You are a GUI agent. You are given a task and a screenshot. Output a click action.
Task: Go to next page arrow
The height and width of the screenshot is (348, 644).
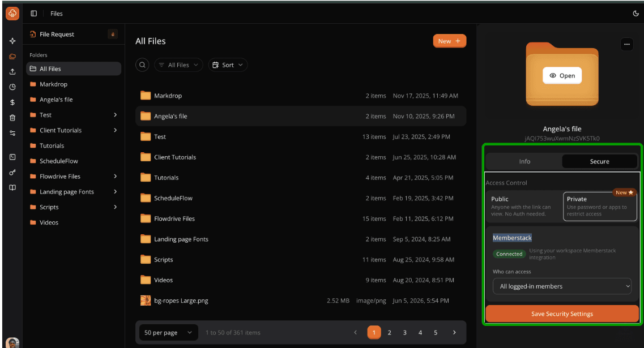point(454,332)
